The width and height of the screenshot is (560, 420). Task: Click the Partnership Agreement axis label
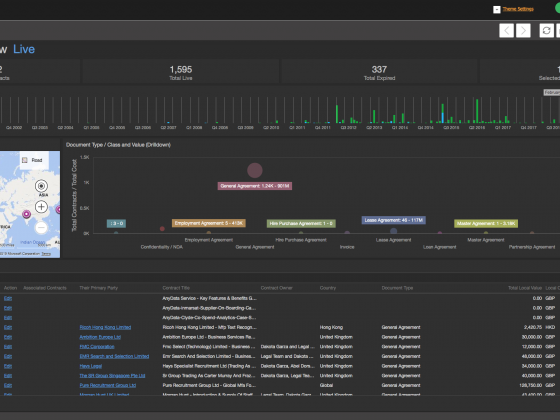point(532,247)
